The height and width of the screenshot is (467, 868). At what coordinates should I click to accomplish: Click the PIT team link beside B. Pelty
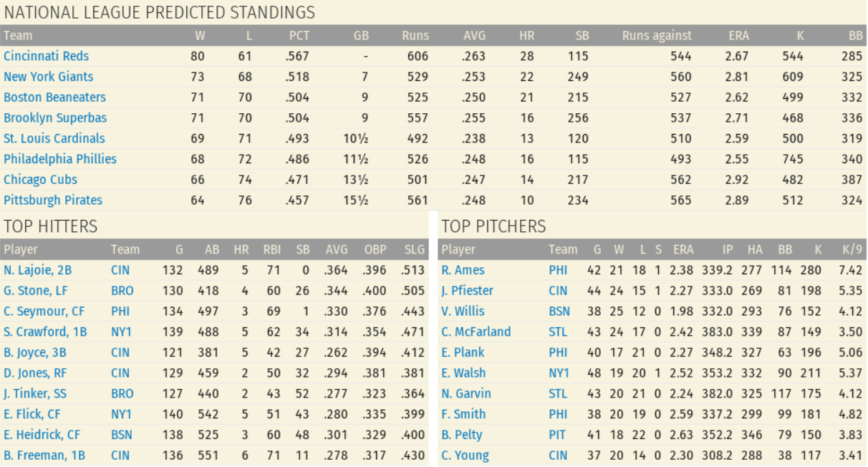click(558, 435)
